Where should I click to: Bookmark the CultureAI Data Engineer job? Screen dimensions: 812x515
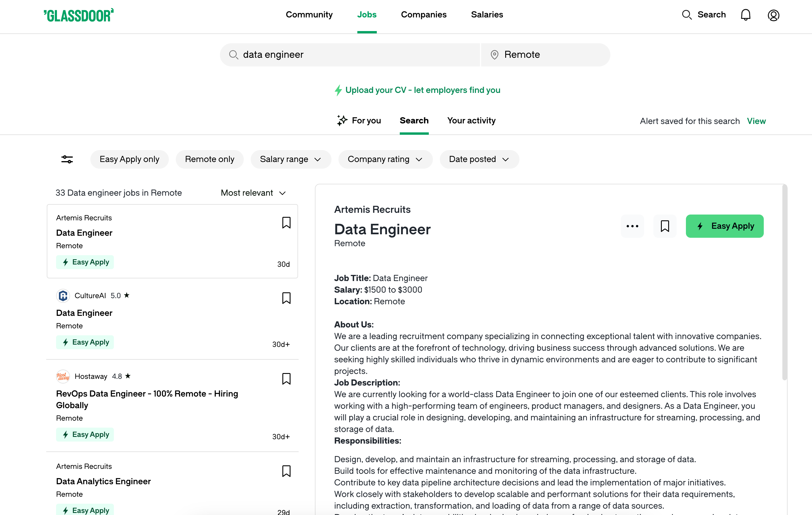[x=286, y=298]
